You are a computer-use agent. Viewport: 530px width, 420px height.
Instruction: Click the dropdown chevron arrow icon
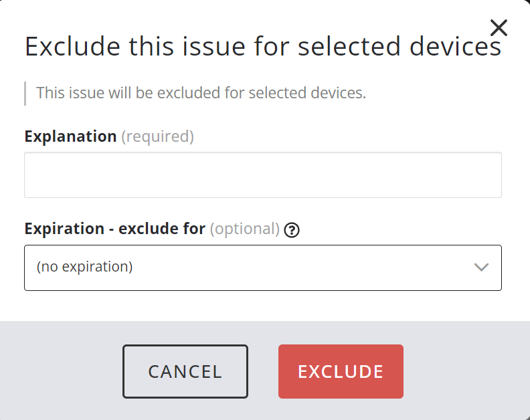481,267
